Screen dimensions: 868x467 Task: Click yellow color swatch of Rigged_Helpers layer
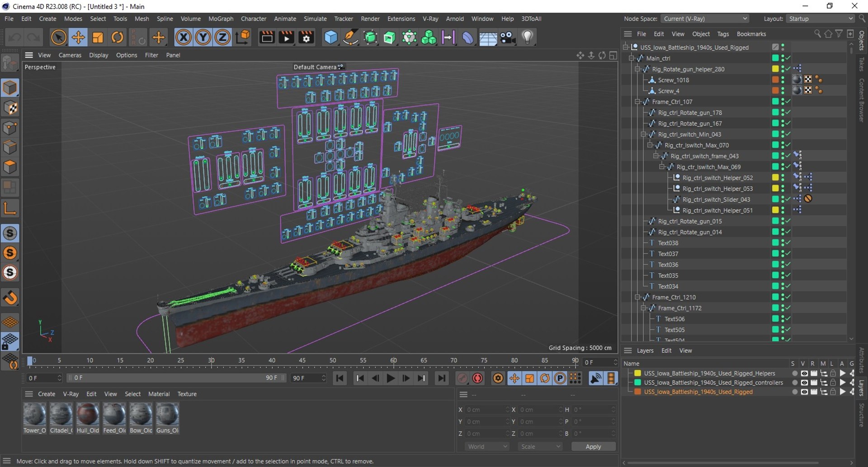coord(637,373)
